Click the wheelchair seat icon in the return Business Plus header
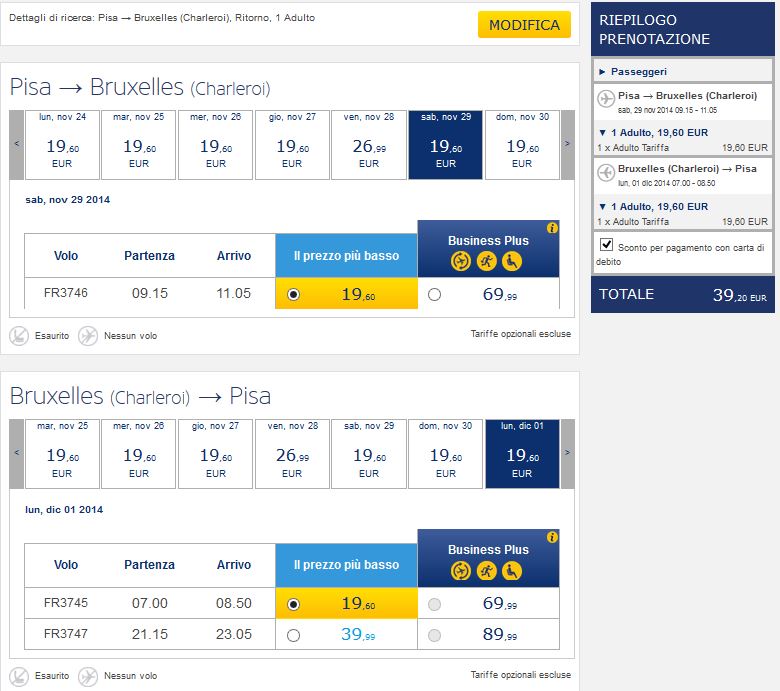Image resolution: width=780 pixels, height=691 pixels. pyautogui.click(x=511, y=571)
